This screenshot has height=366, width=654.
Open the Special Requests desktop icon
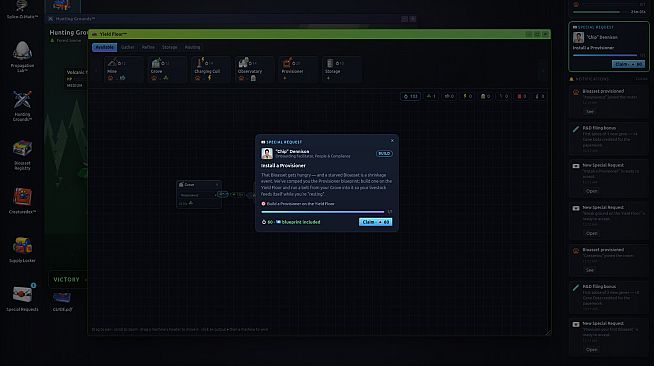(22, 298)
